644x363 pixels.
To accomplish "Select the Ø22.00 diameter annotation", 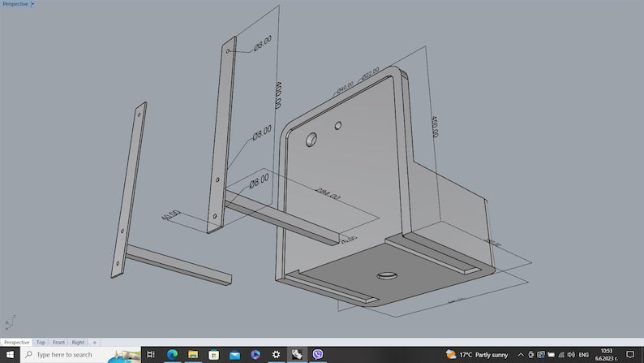I will [370, 74].
